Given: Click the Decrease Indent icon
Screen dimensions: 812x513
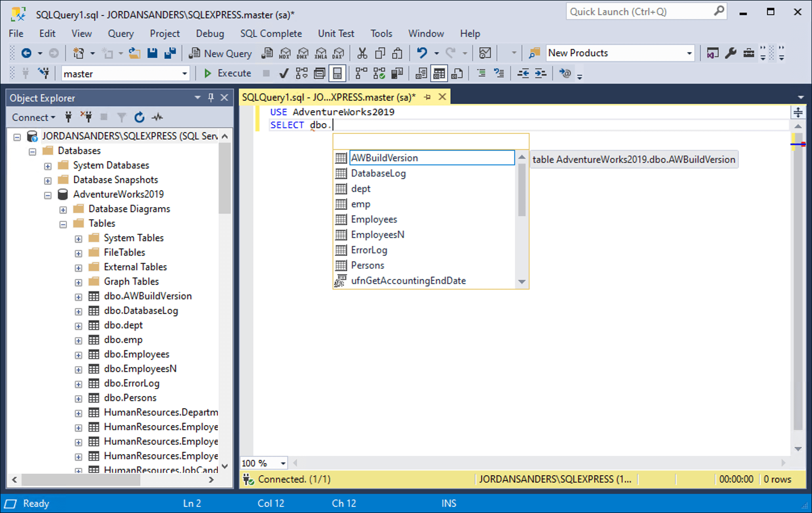Looking at the screenshot, I should (x=523, y=74).
